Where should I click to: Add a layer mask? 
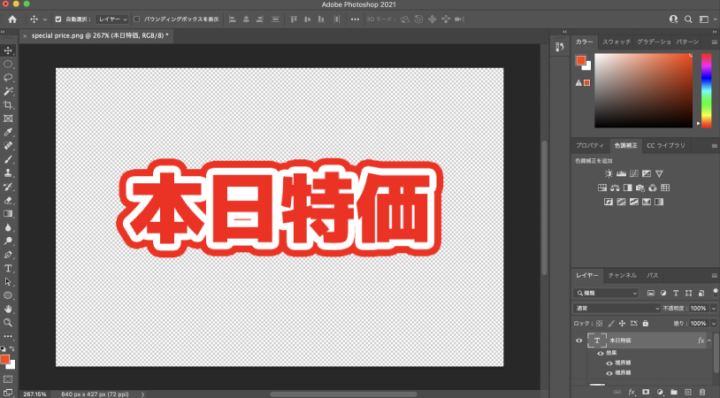[x=646, y=392]
